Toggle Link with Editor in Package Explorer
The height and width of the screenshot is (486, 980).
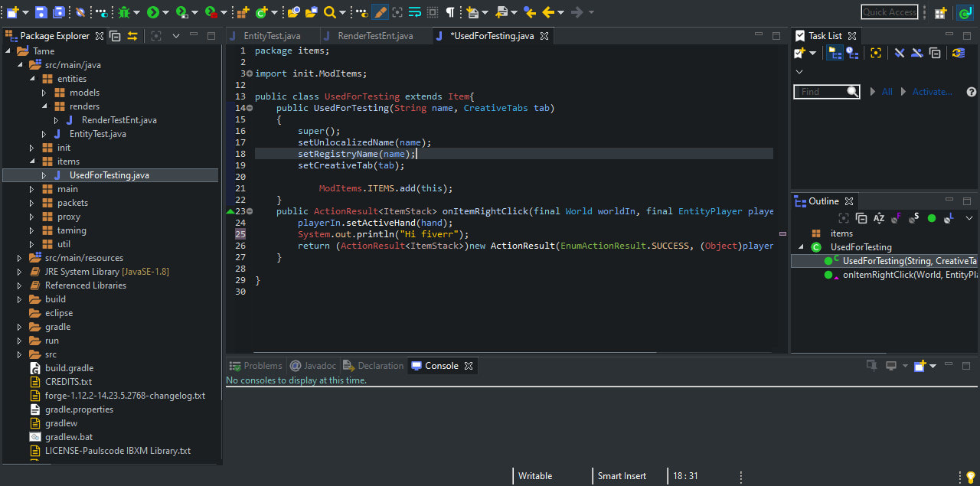(x=132, y=36)
